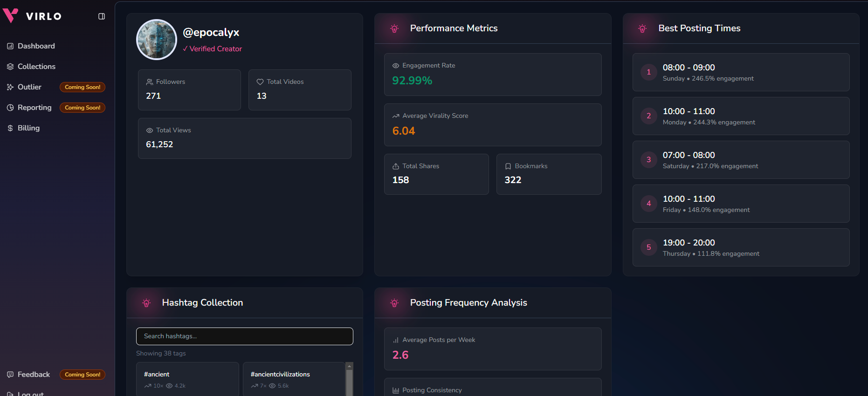Click the Total Shares share icon
Viewport: 868px width, 396px height.
[396, 166]
